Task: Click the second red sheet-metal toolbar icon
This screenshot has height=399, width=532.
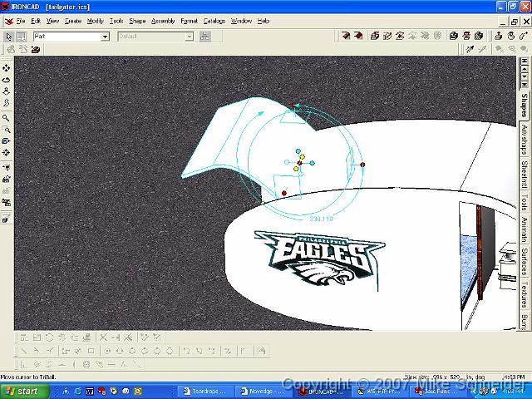Action: pyautogui.click(x=358, y=36)
